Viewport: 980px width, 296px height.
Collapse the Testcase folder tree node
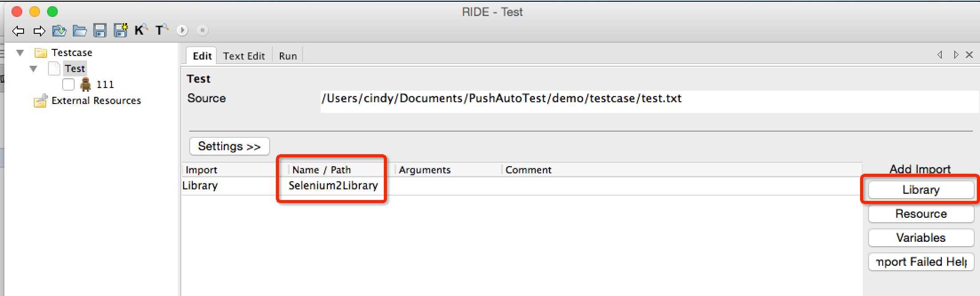coord(20,53)
